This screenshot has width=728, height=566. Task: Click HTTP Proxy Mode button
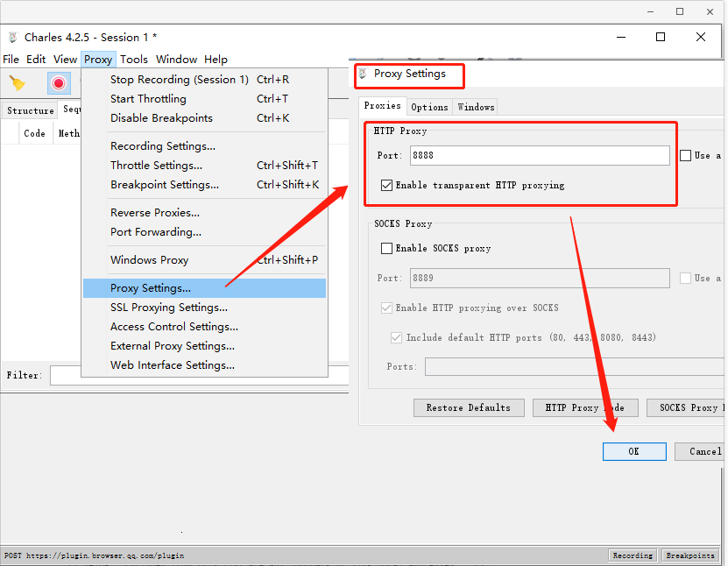(x=585, y=407)
